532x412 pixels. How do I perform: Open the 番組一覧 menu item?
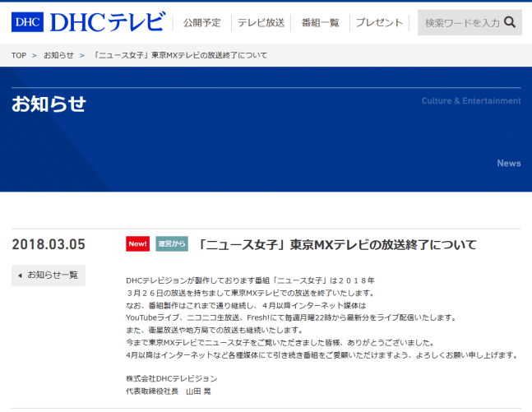click(x=321, y=23)
